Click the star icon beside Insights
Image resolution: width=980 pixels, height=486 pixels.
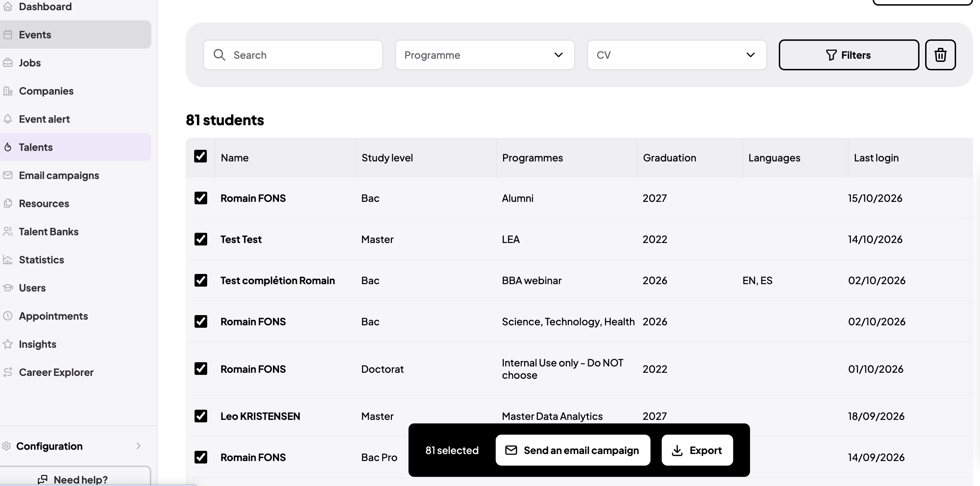click(x=8, y=344)
